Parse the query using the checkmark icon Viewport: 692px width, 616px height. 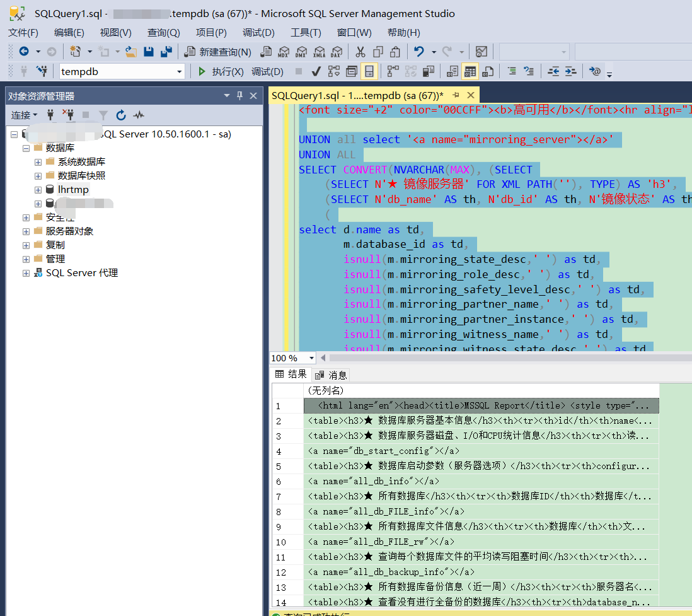[316, 71]
